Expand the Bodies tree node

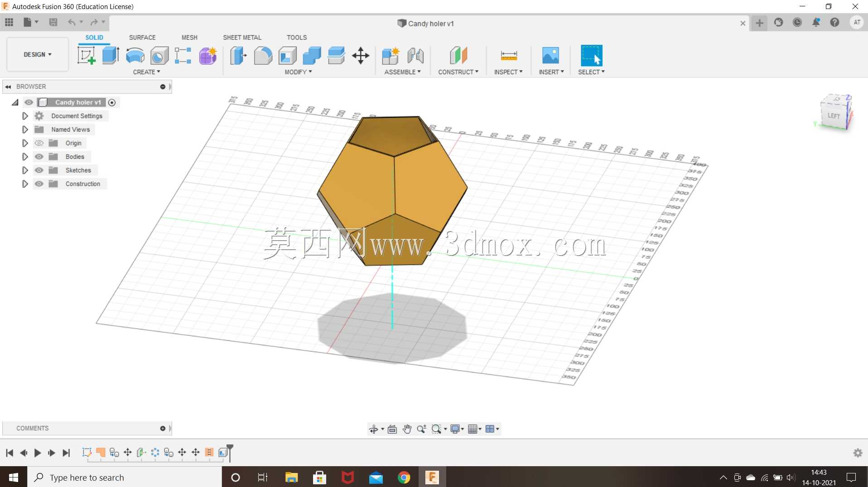(x=25, y=157)
